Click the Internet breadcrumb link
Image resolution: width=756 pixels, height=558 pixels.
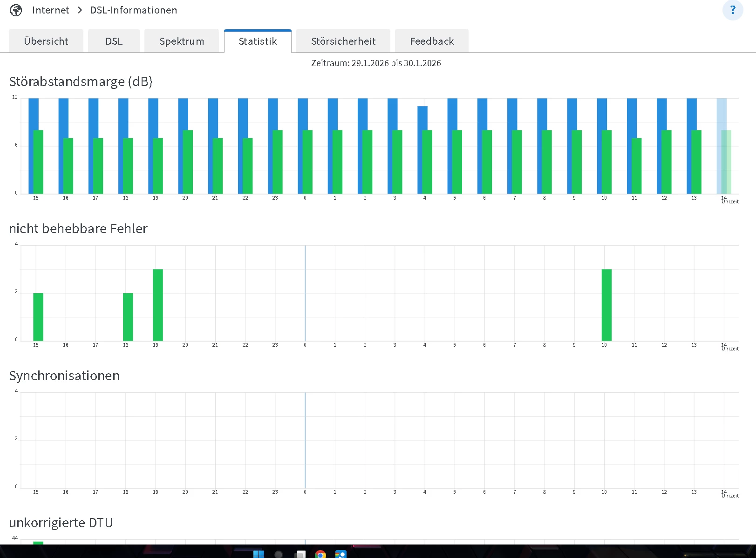[x=50, y=10]
